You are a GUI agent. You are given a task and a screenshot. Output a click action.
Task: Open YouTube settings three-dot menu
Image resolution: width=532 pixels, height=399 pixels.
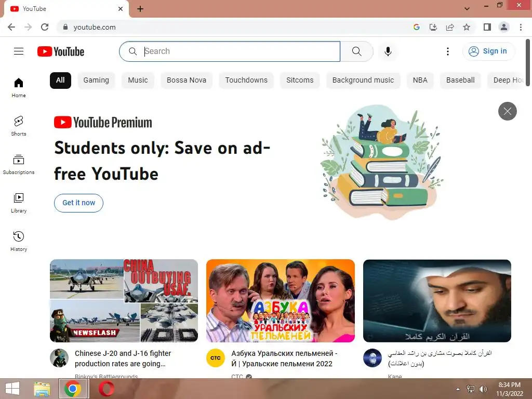(x=447, y=51)
